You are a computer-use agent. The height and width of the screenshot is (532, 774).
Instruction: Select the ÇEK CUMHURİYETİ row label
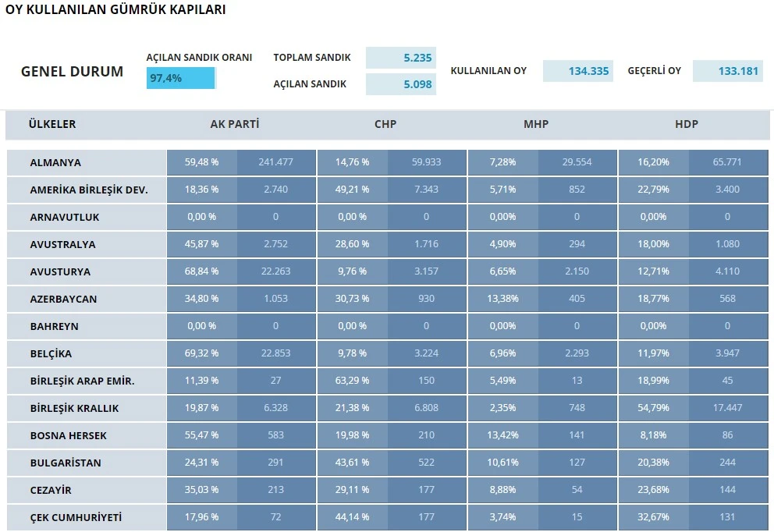pyautogui.click(x=76, y=517)
